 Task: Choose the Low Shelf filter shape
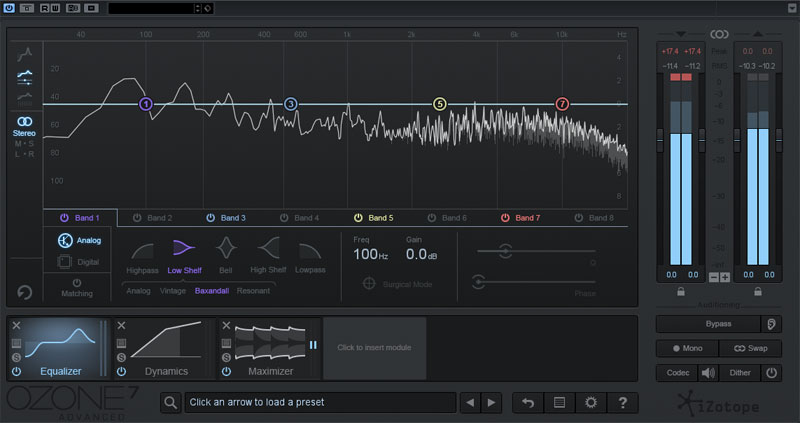[x=184, y=257]
